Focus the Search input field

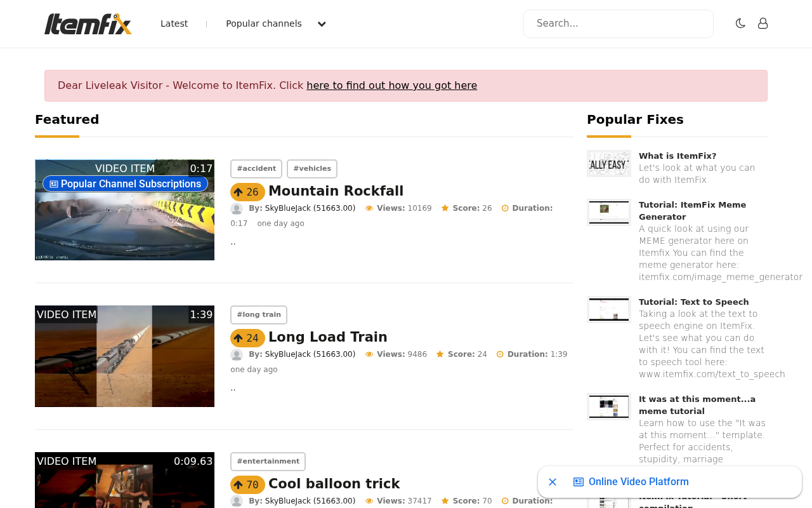tap(619, 23)
